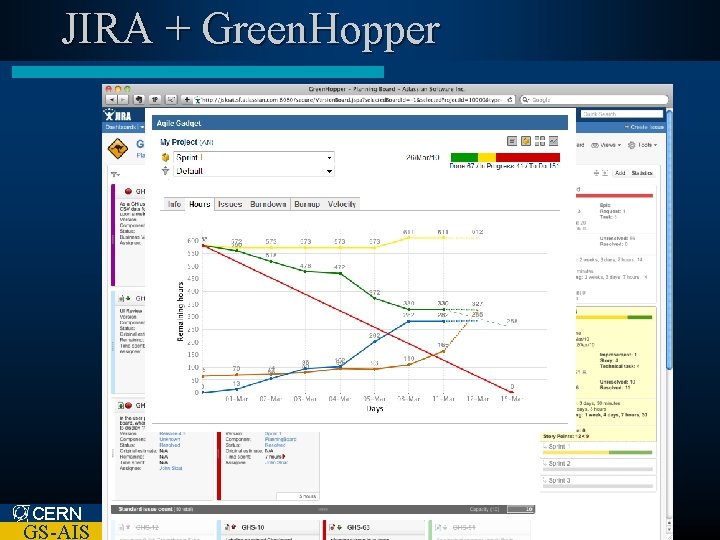The width and height of the screenshot is (720, 540).
Task: Click the issue type icon on GHS-11 card
Action: coord(439,528)
